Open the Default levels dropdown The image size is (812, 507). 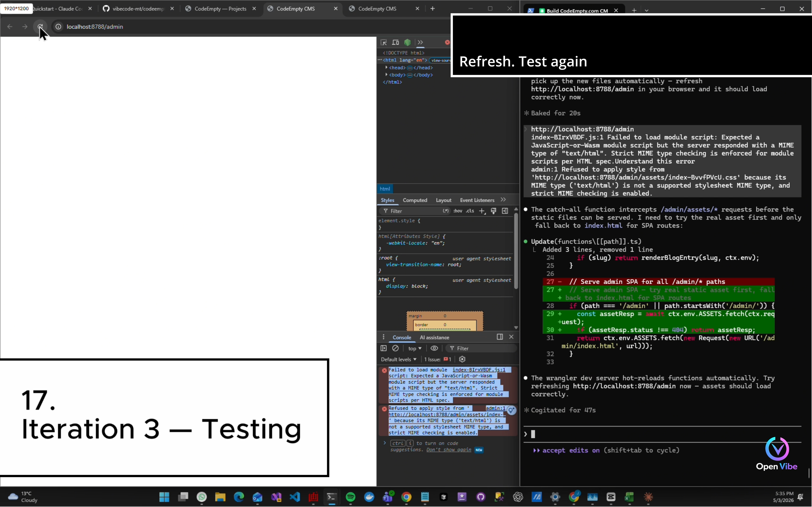399,359
